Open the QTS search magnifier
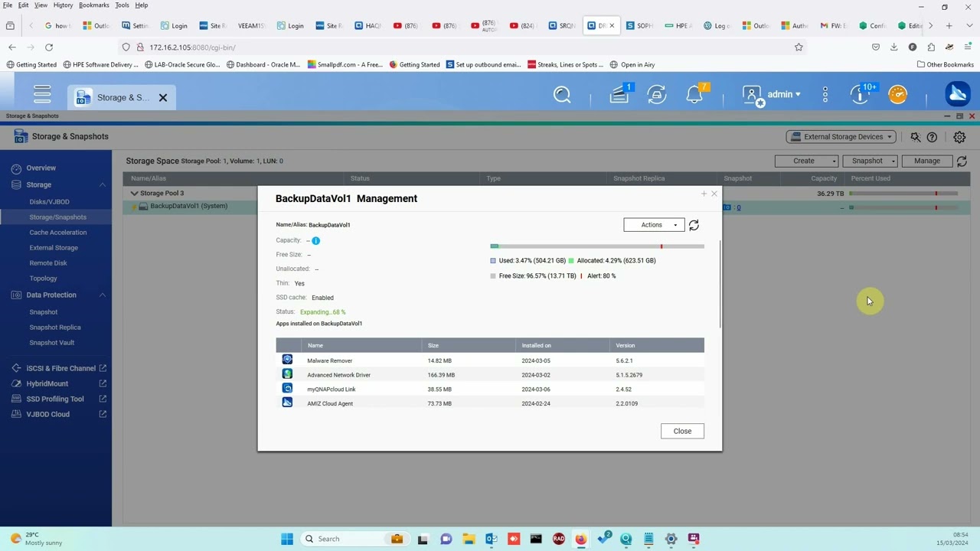 [x=562, y=95]
